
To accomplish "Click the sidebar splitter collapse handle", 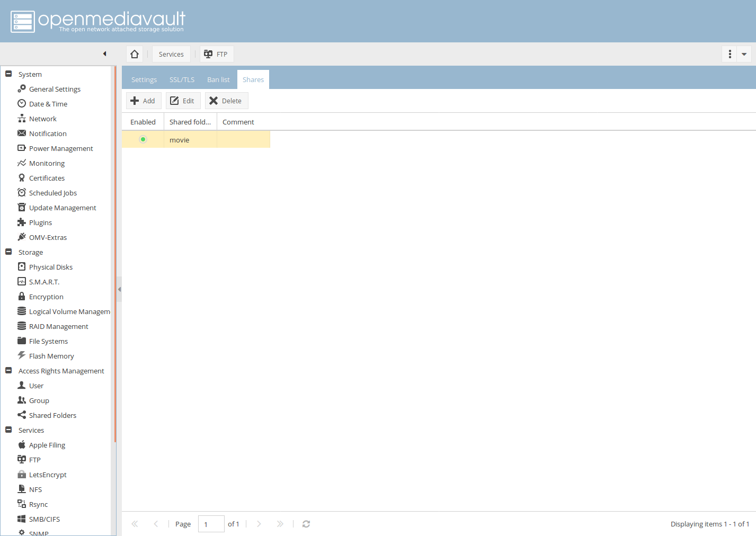I will pos(119,289).
